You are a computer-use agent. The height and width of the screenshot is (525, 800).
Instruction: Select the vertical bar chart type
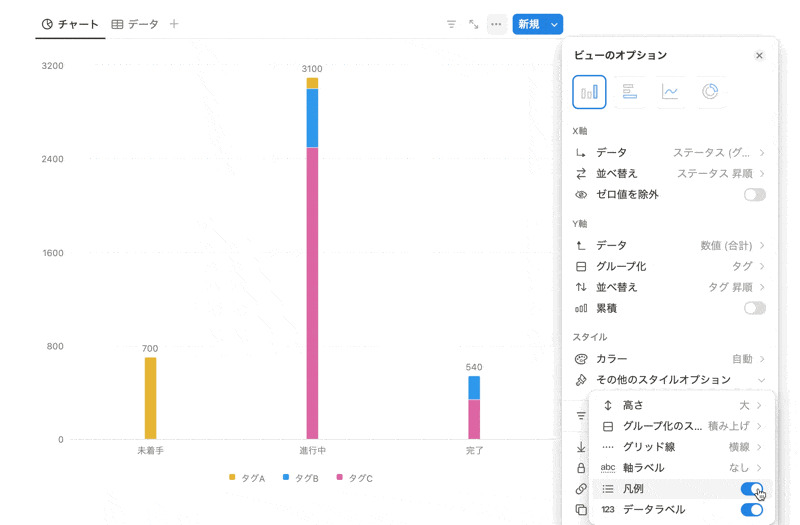(x=589, y=92)
